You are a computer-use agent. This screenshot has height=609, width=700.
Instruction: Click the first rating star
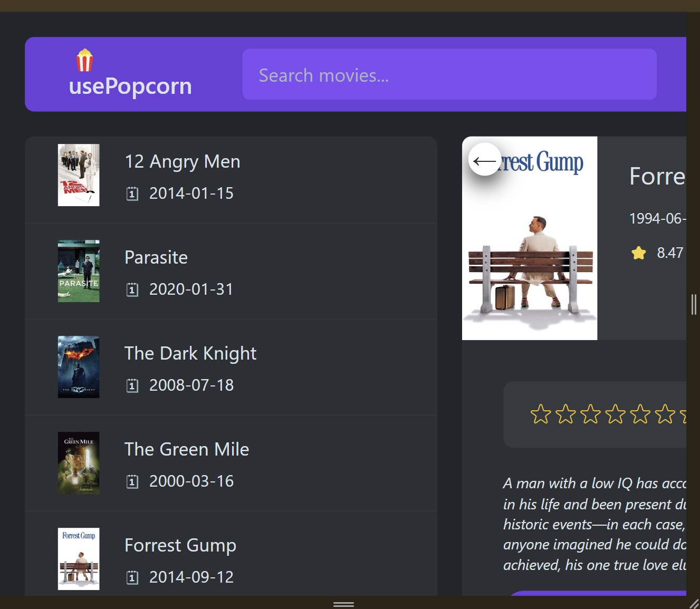click(540, 414)
